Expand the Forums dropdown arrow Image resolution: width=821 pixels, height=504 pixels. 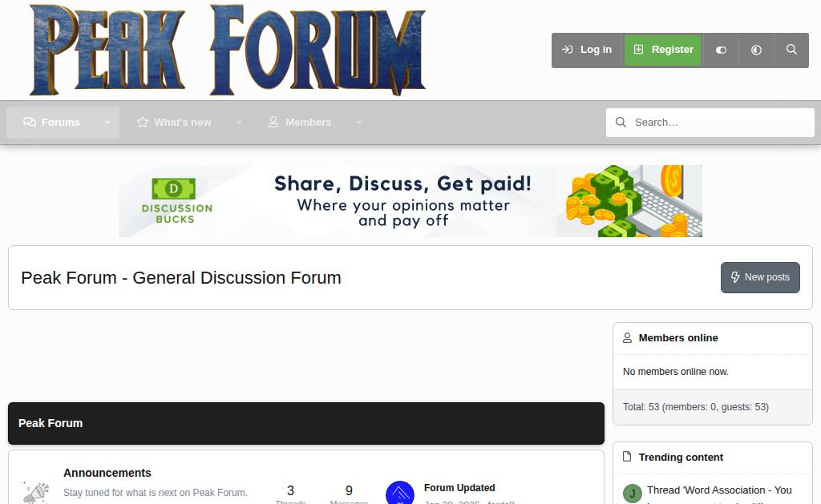[107, 123]
